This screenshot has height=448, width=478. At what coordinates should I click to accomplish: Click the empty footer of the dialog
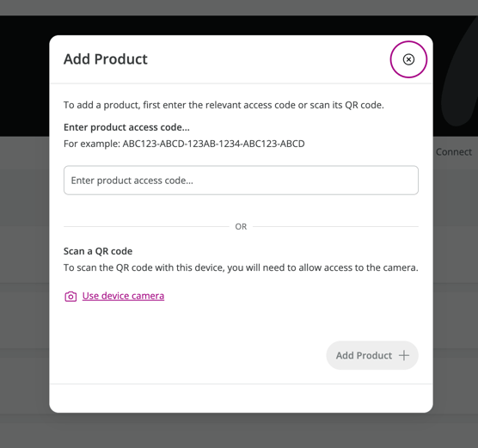tap(241, 398)
